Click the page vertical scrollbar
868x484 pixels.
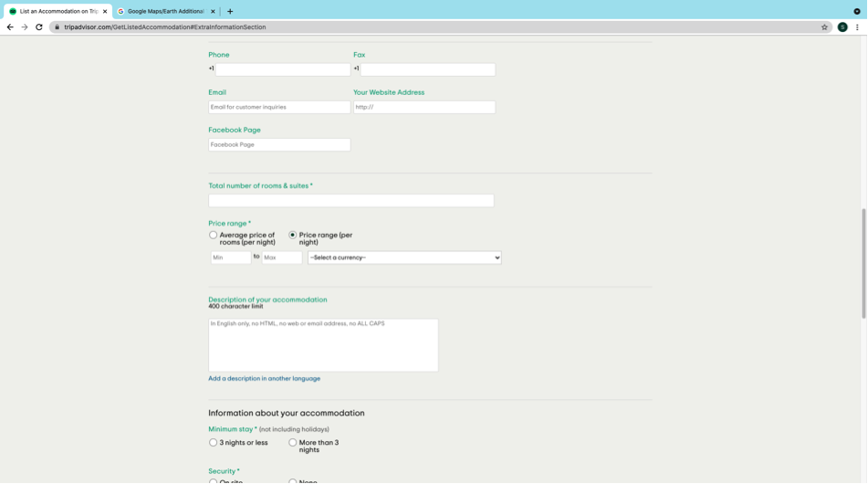tap(863, 263)
